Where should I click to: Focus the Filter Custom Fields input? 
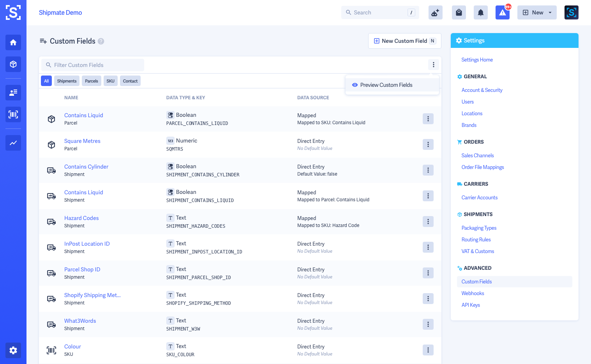click(93, 65)
